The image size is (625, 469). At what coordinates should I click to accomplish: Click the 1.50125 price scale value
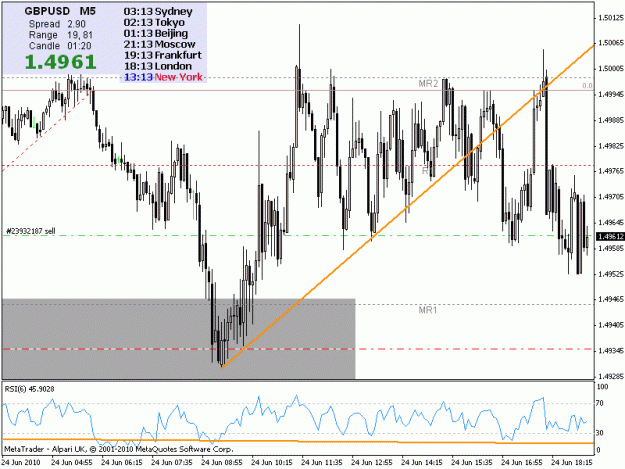click(x=611, y=18)
